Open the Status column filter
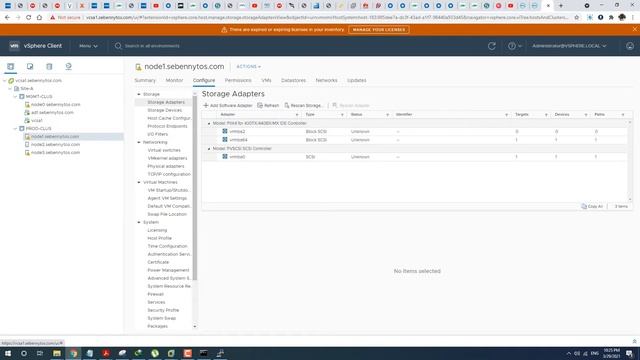 pos(387,115)
